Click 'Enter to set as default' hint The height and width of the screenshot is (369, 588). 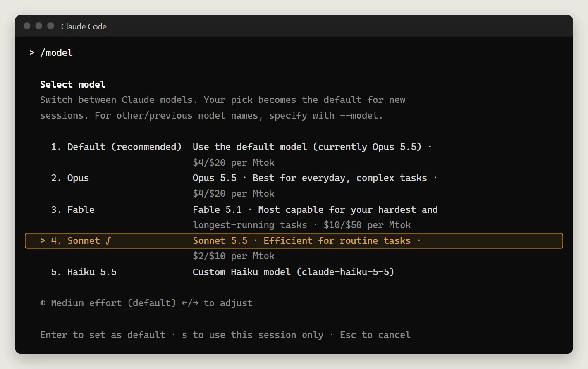point(103,335)
